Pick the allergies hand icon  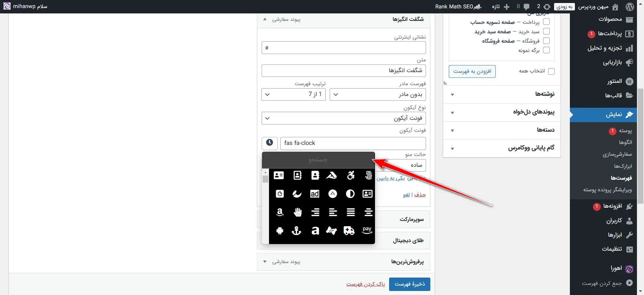coord(298,212)
